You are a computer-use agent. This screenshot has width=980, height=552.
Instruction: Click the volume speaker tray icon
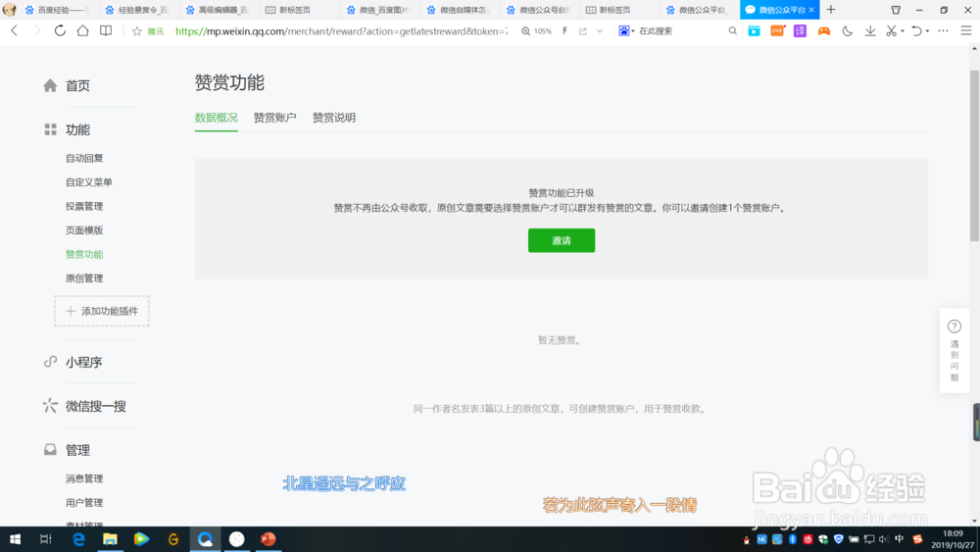tap(884, 539)
